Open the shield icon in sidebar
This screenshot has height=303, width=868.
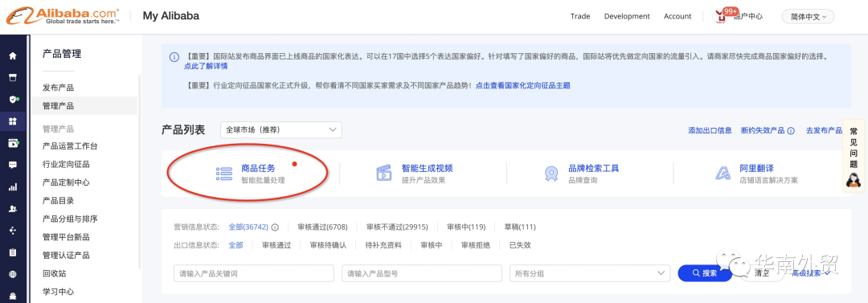click(13, 99)
